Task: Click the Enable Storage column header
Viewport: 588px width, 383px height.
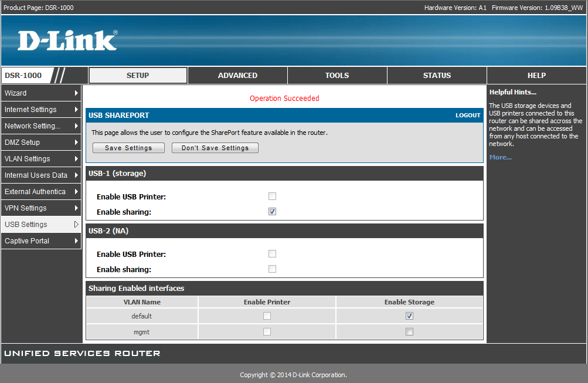Action: coord(410,302)
